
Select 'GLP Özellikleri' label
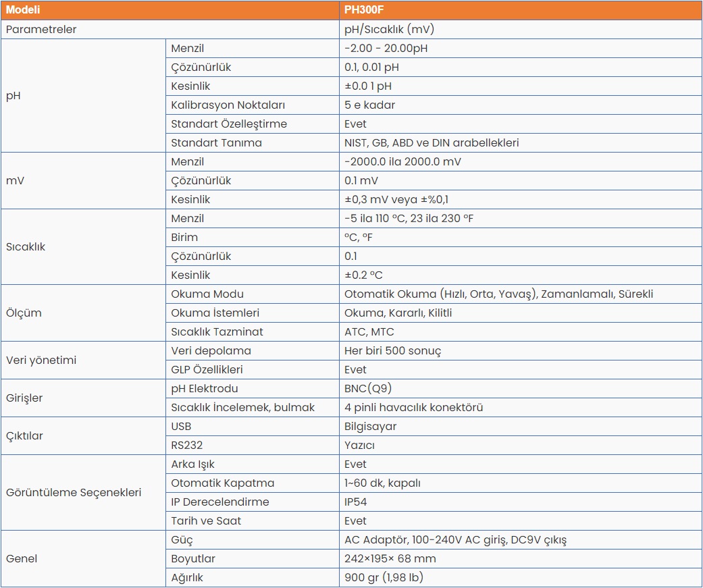pos(207,370)
